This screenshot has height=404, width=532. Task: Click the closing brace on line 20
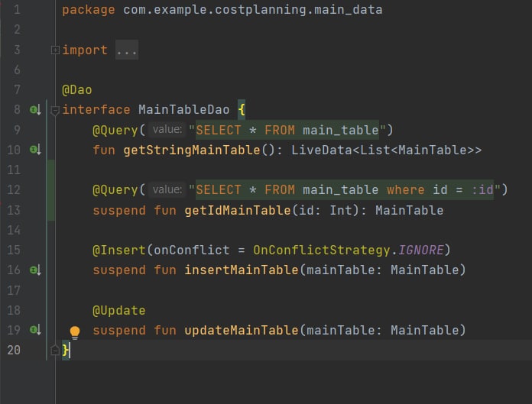pos(66,350)
